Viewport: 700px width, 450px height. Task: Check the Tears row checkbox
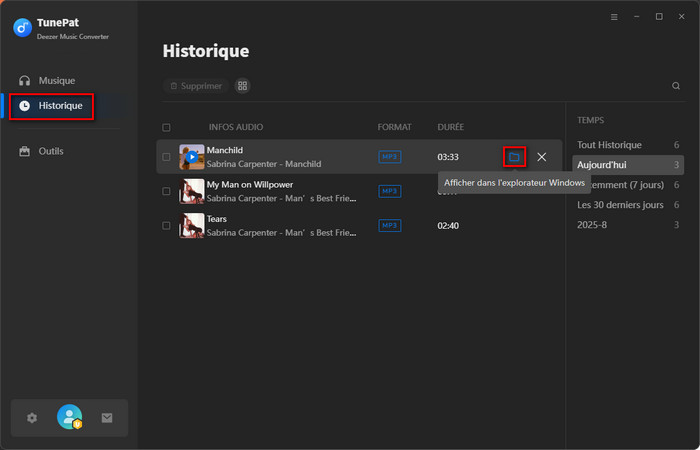[x=167, y=225]
